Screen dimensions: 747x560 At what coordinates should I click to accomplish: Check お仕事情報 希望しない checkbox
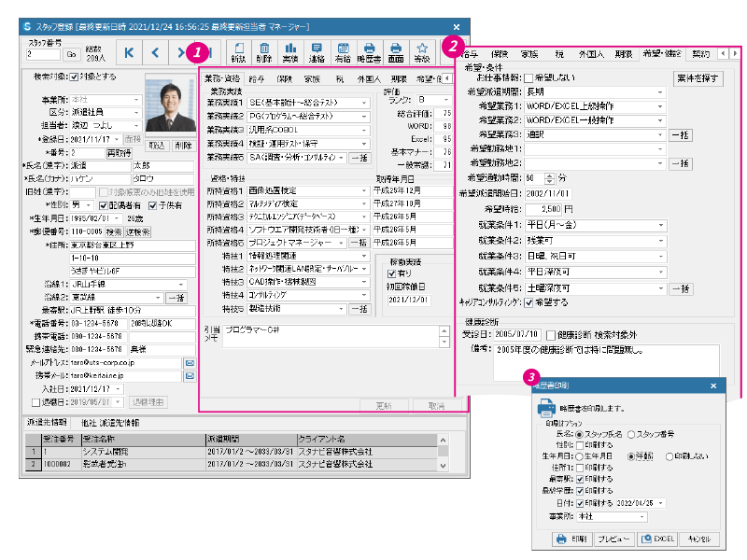point(529,78)
